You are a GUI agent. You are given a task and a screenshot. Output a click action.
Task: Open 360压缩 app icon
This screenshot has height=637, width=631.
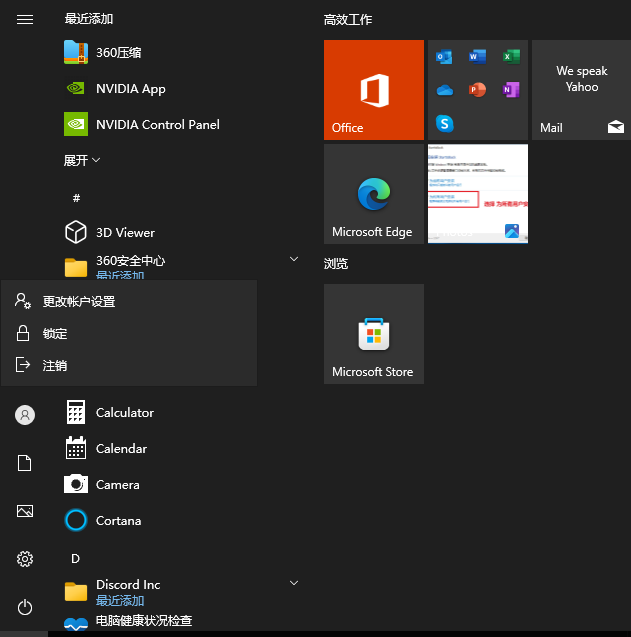[x=76, y=52]
